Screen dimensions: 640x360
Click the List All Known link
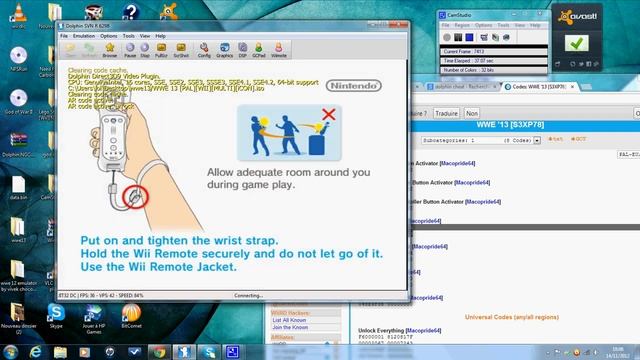pyautogui.click(x=289, y=320)
